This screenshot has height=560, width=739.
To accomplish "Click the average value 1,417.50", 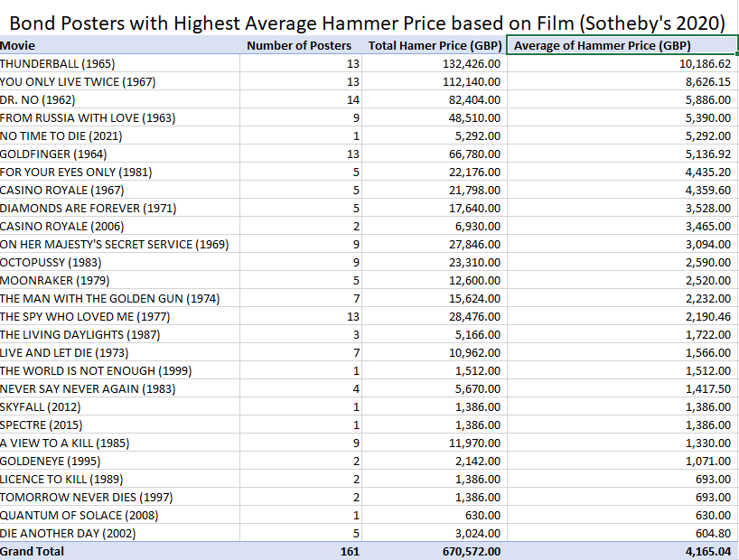I will tap(708, 389).
